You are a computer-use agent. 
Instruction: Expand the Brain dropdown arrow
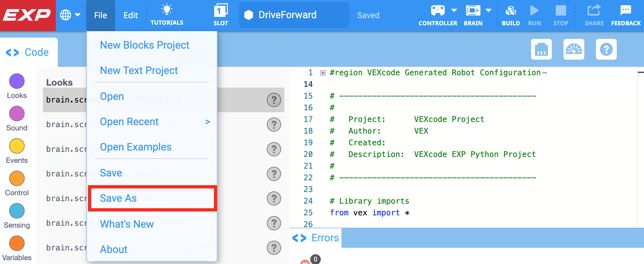[489, 10]
